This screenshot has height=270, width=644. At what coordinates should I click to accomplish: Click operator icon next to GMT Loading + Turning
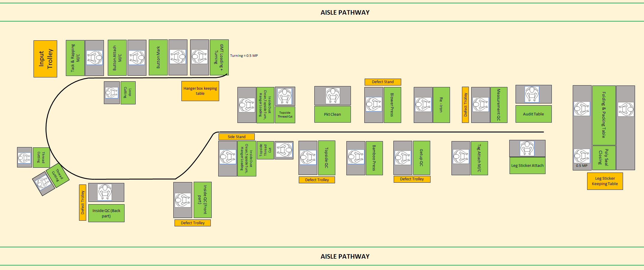tap(199, 57)
